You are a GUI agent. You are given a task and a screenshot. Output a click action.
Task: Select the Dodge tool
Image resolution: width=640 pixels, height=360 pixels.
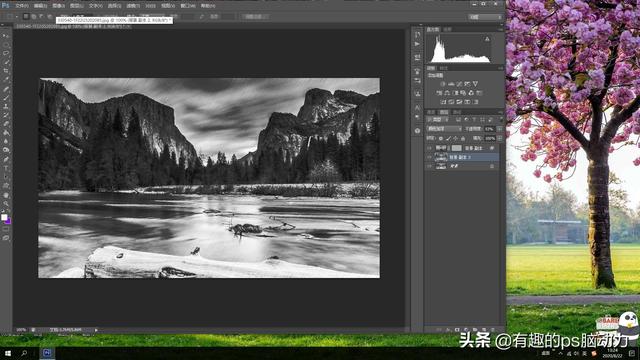click(6, 150)
